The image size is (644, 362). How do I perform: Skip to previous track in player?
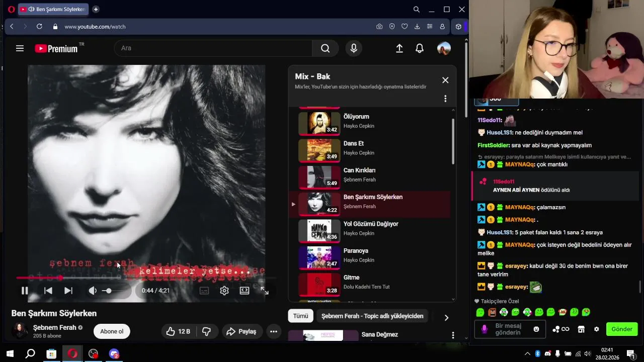tap(48, 291)
